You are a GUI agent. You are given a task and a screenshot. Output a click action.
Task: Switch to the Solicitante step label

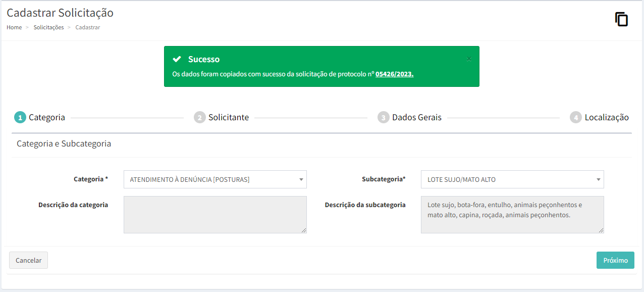click(228, 118)
